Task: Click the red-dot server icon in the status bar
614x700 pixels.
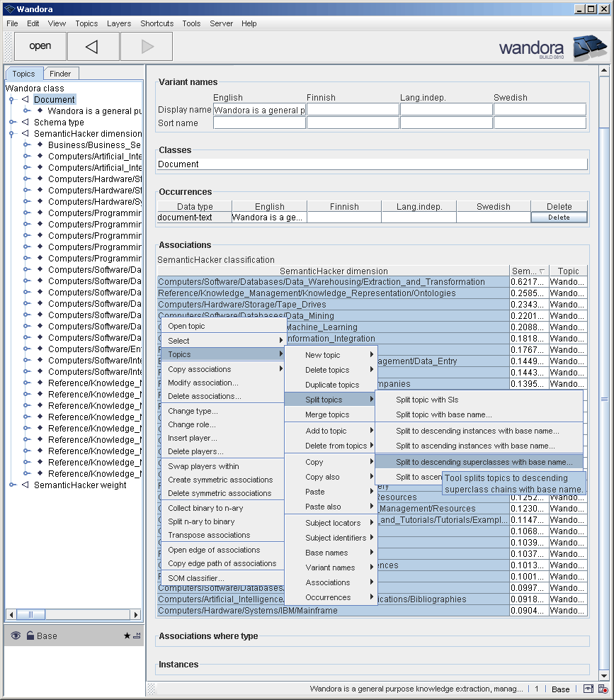Action: [x=603, y=689]
